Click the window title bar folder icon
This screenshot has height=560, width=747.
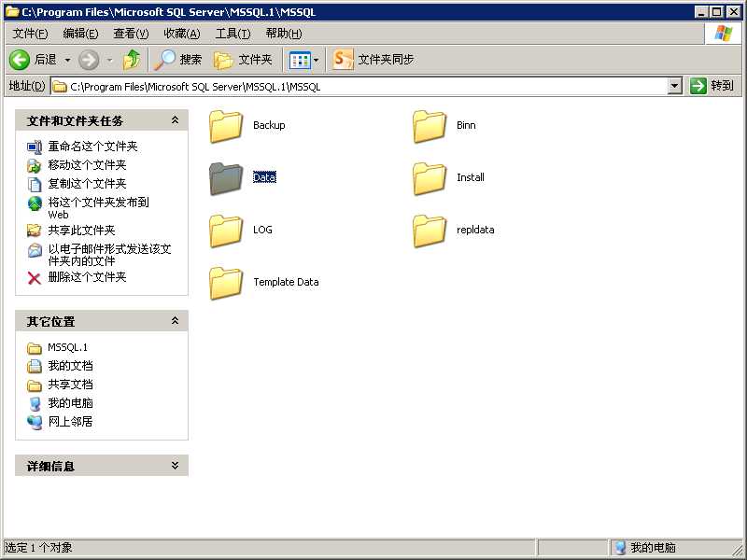tap(12, 12)
